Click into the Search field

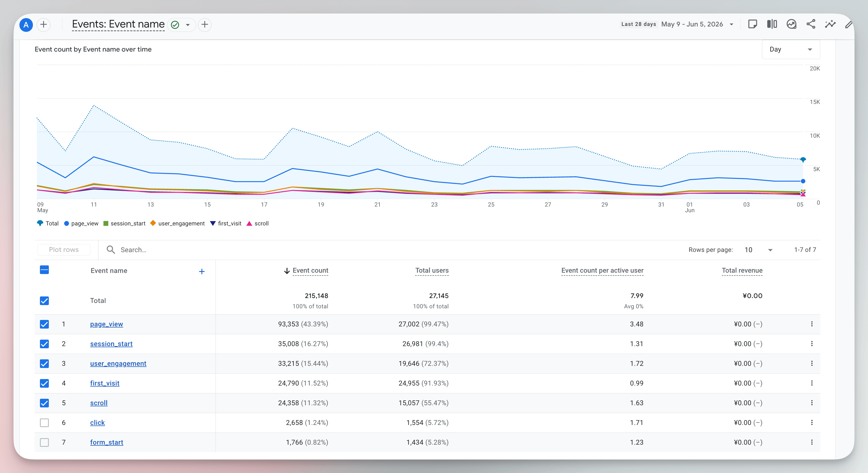tap(391, 250)
